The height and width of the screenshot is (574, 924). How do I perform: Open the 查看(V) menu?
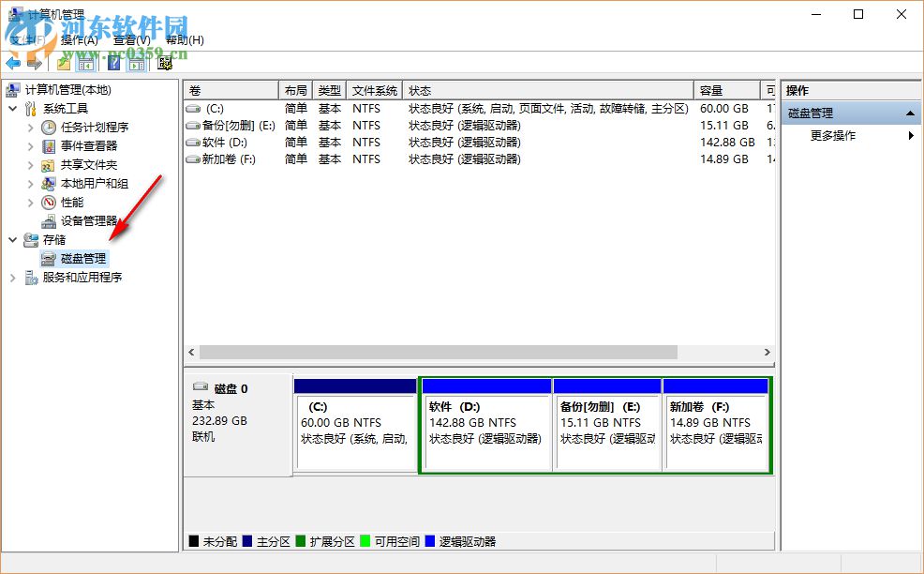[128, 40]
